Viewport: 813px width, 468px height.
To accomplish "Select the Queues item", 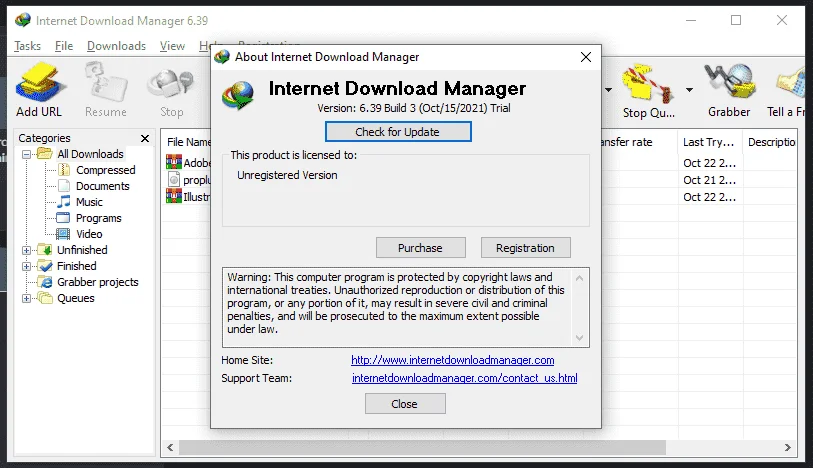I will (x=76, y=298).
